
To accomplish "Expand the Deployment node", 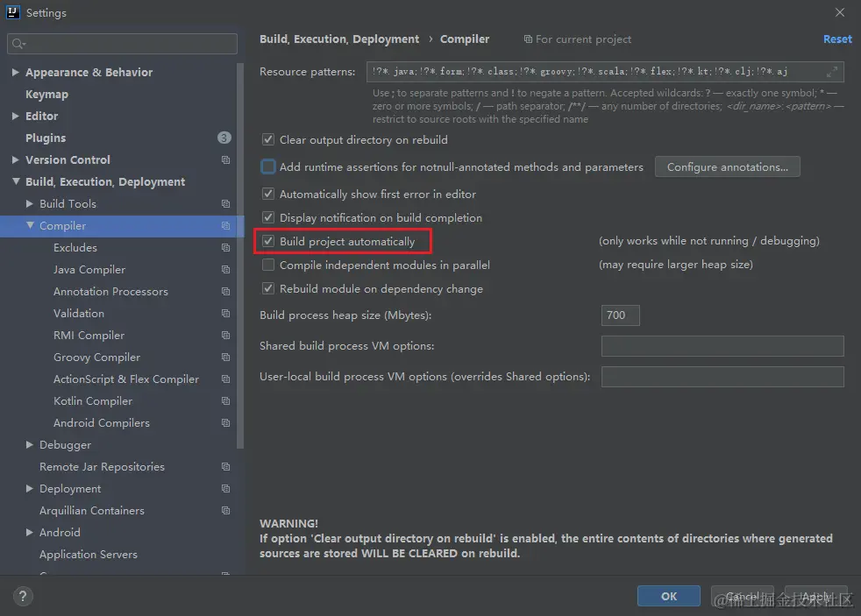I will point(30,489).
